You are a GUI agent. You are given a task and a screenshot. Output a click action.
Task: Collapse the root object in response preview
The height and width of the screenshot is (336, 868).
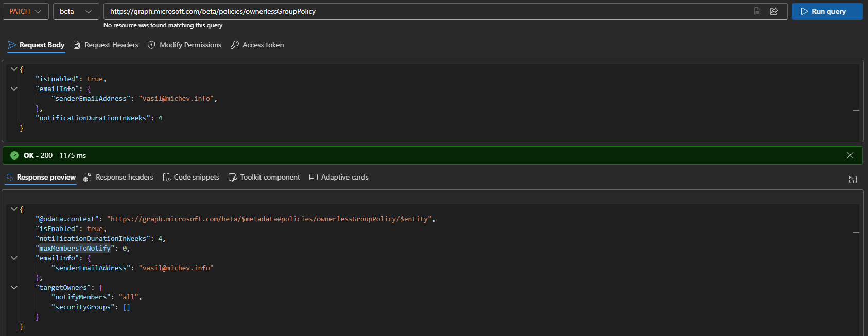14,209
